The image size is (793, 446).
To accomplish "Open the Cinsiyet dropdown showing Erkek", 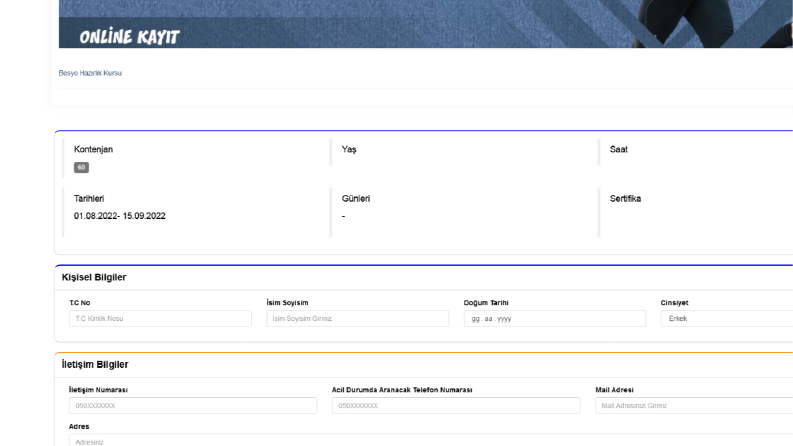I will pos(727,319).
